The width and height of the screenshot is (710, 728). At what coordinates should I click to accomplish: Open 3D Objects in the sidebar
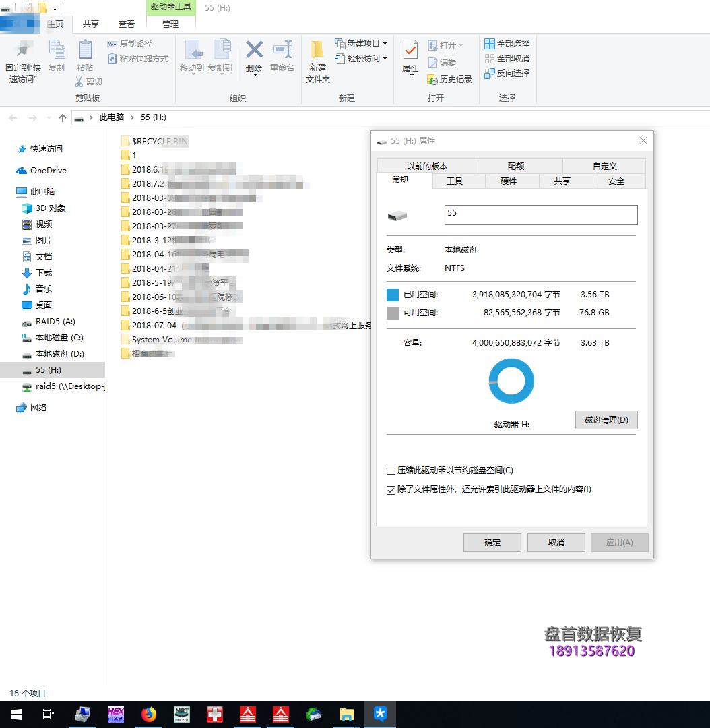[x=44, y=208]
